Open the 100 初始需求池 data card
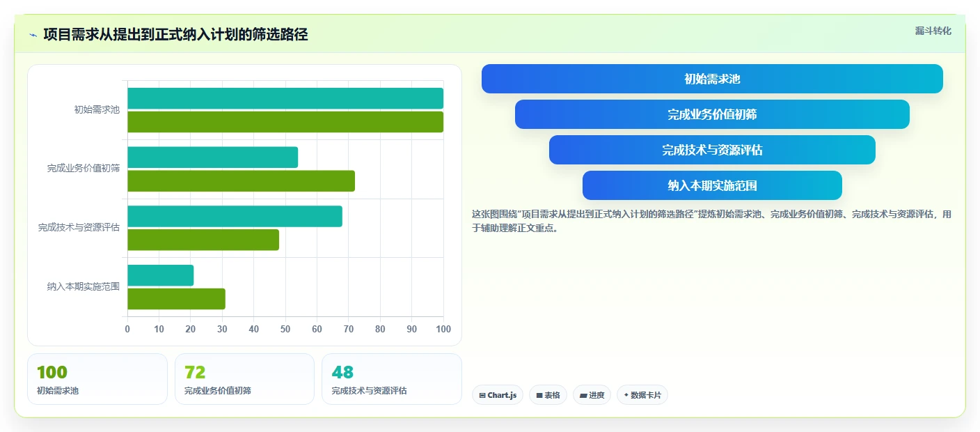Viewport: 980px width, 432px height. point(97,379)
